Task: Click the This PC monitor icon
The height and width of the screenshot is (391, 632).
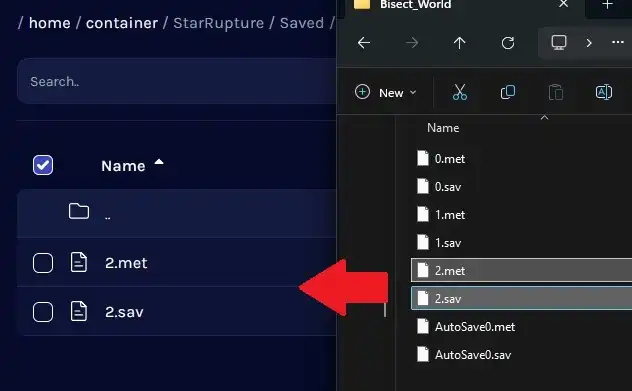Action: point(559,42)
